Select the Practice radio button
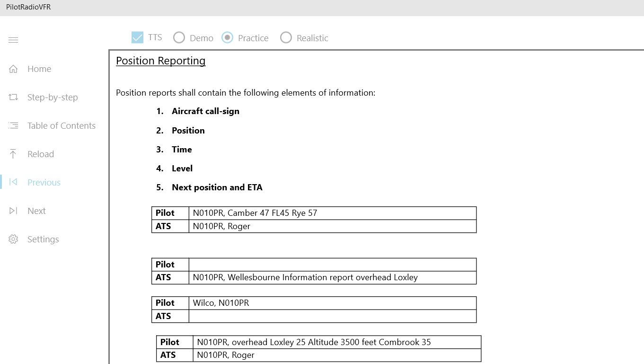 (227, 37)
